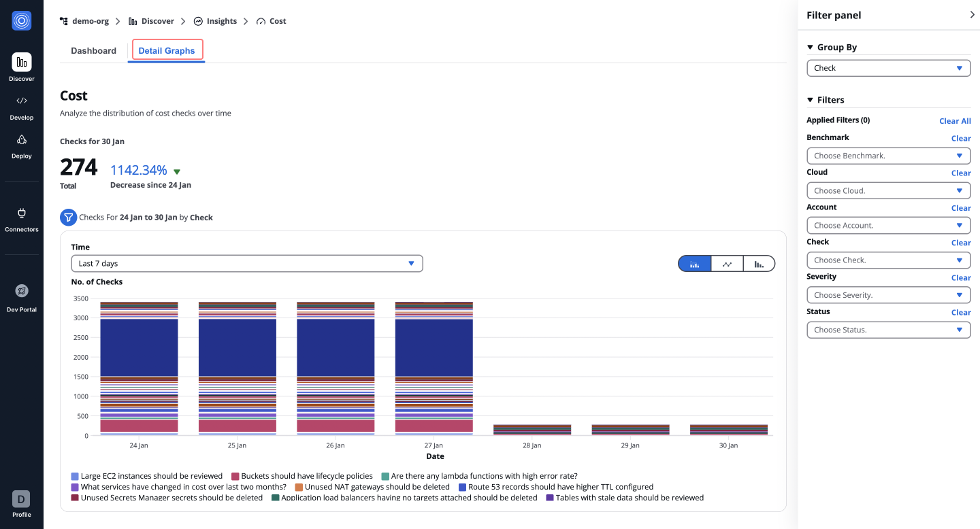Switch to the Dashboard tab

click(93, 50)
